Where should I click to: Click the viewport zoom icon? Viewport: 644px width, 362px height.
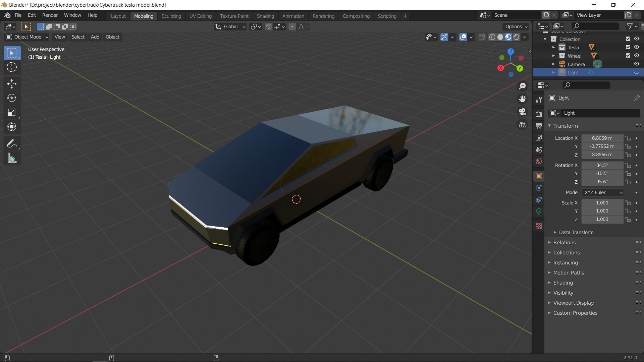tap(522, 86)
